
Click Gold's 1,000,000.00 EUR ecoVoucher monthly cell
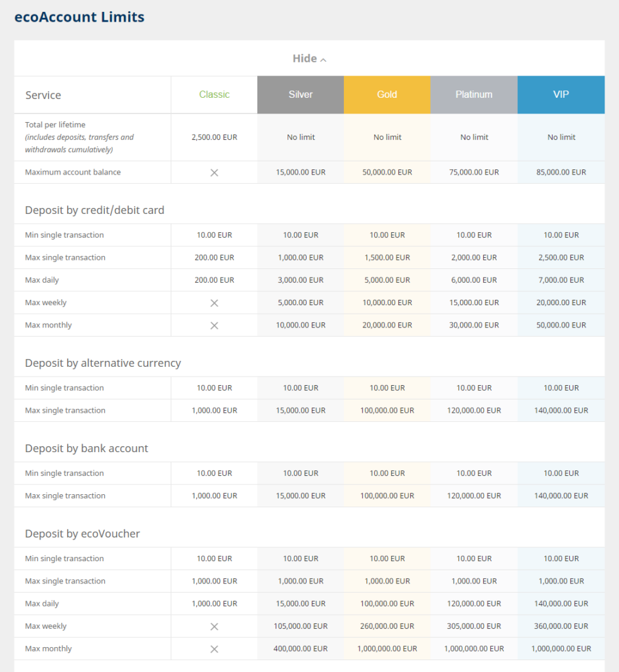(387, 649)
